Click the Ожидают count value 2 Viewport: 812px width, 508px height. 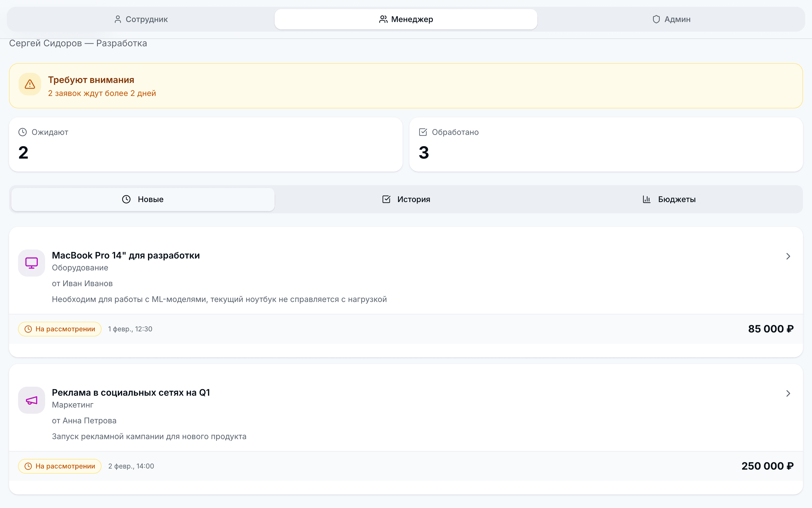23,152
